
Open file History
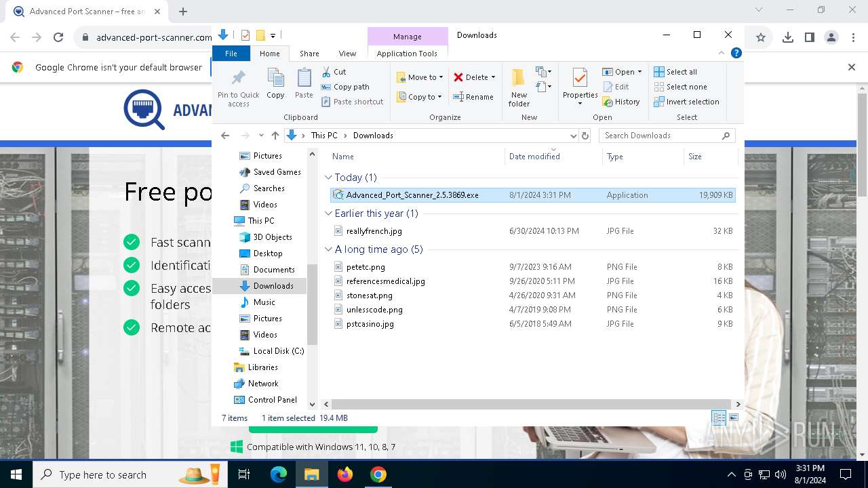pos(621,102)
